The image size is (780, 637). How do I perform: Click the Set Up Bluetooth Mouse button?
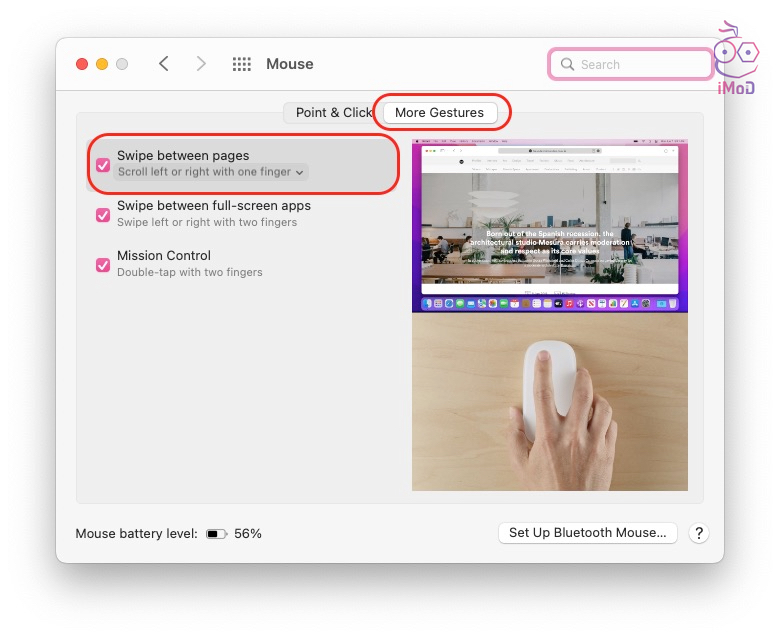click(587, 533)
